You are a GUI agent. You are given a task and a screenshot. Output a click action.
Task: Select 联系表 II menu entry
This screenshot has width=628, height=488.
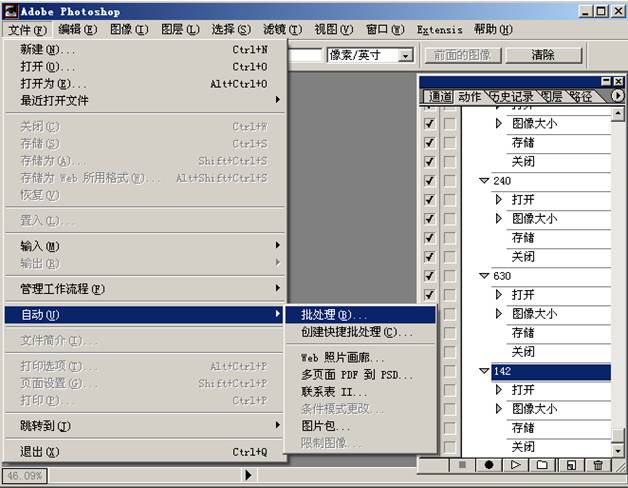pyautogui.click(x=360, y=391)
